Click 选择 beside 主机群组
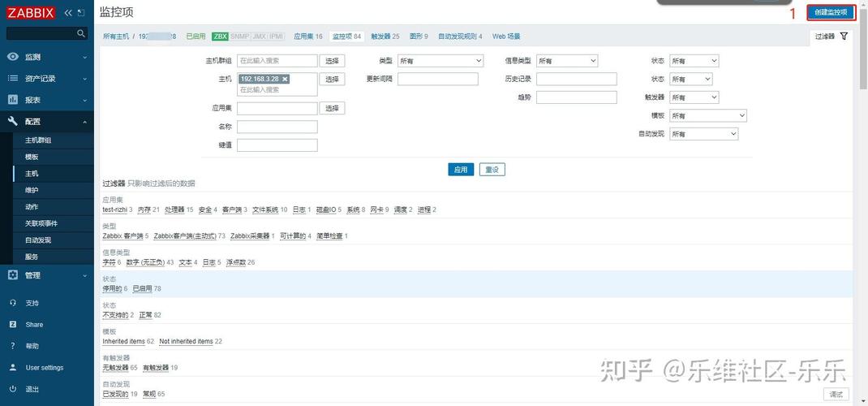Viewport: 868px width, 406px height. pos(332,61)
